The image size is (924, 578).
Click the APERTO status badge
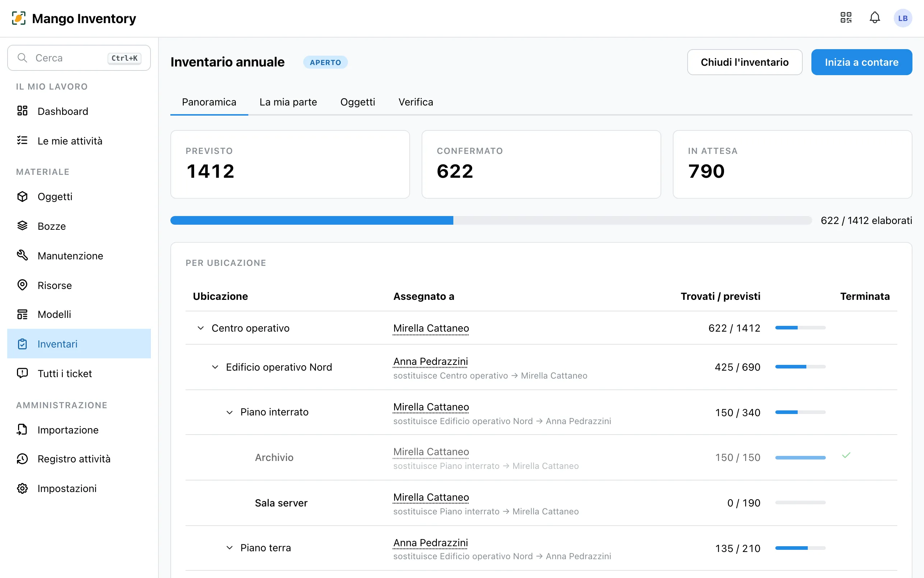(x=325, y=62)
